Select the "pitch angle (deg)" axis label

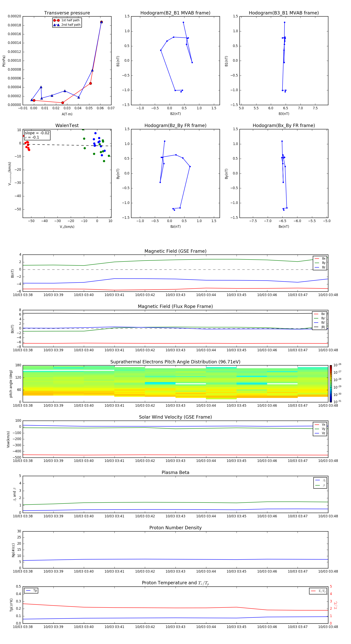[x=11, y=384]
